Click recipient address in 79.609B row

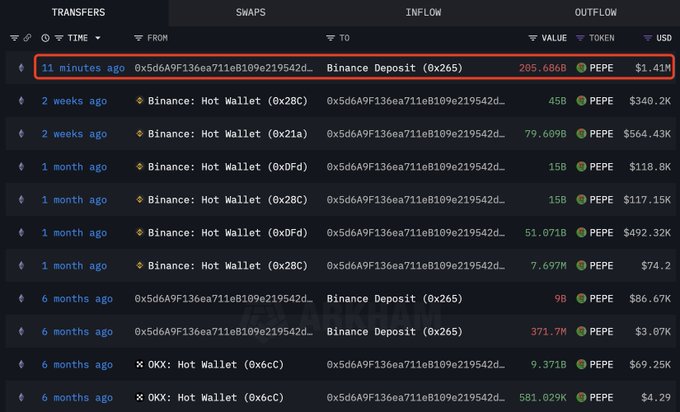[x=415, y=134]
